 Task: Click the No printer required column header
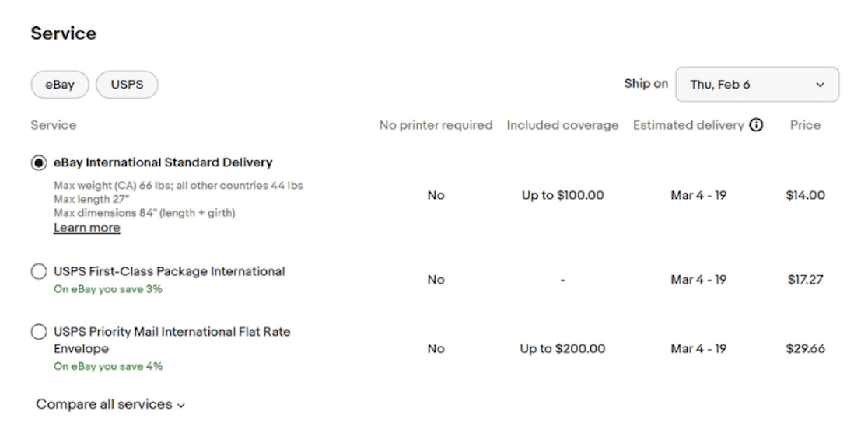click(x=436, y=126)
